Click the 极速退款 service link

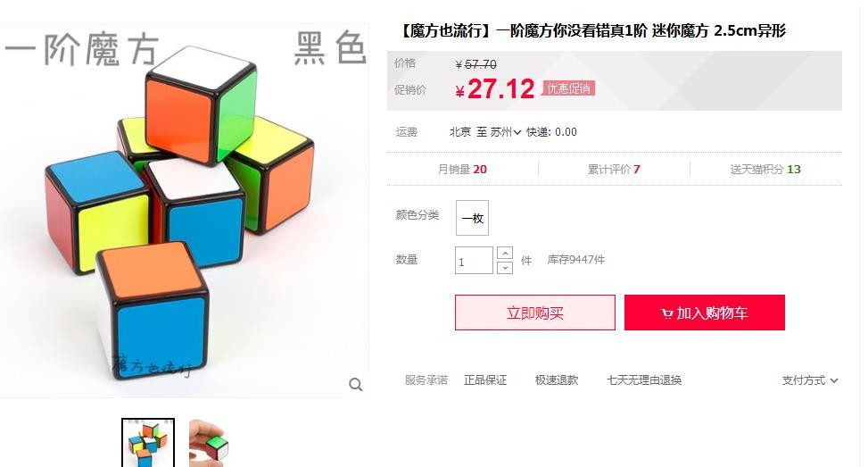pyautogui.click(x=557, y=380)
